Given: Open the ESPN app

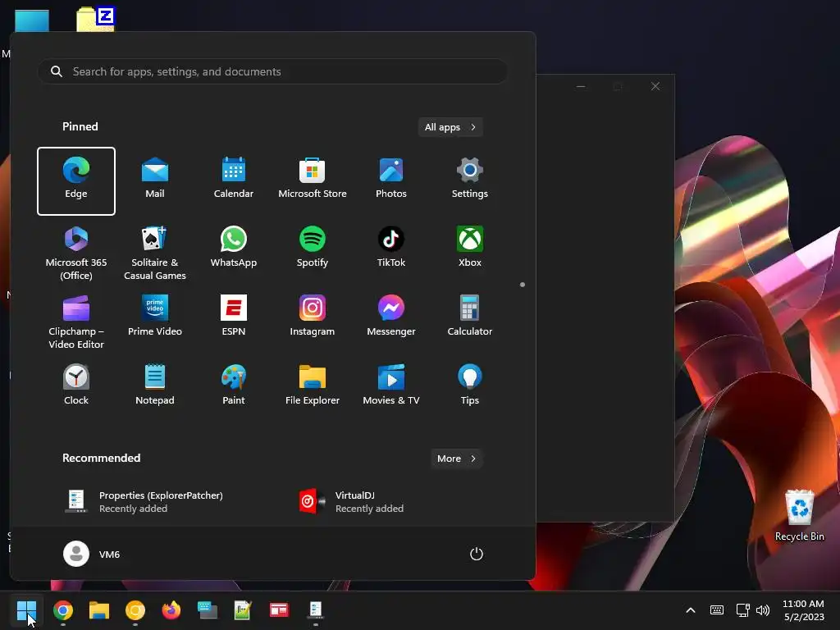Looking at the screenshot, I should coord(234,317).
